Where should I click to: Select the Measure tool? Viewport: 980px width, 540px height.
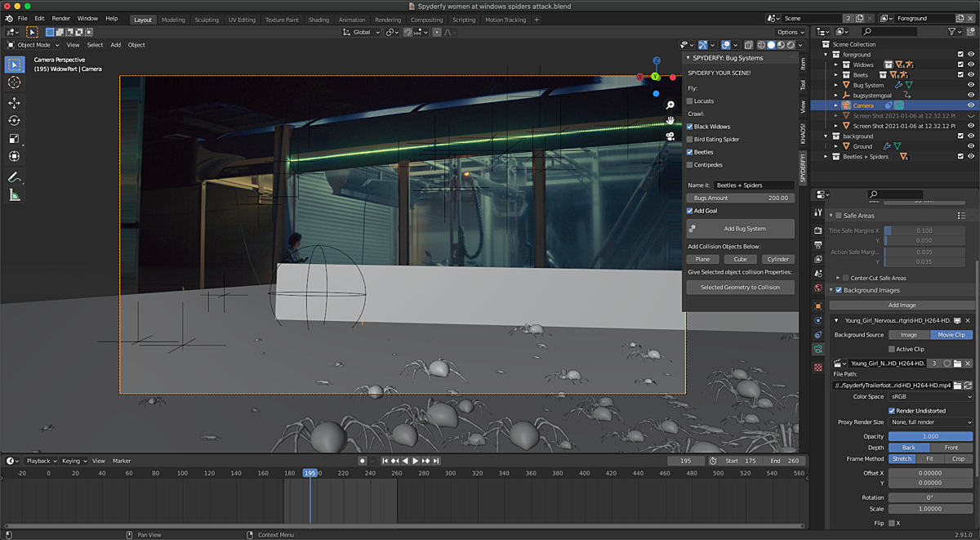[x=14, y=194]
